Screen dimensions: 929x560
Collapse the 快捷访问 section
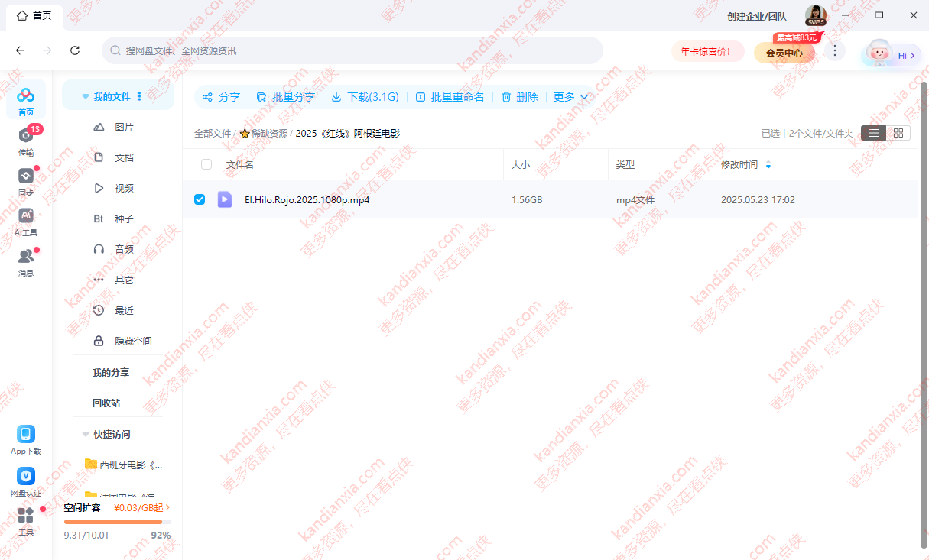(x=86, y=434)
